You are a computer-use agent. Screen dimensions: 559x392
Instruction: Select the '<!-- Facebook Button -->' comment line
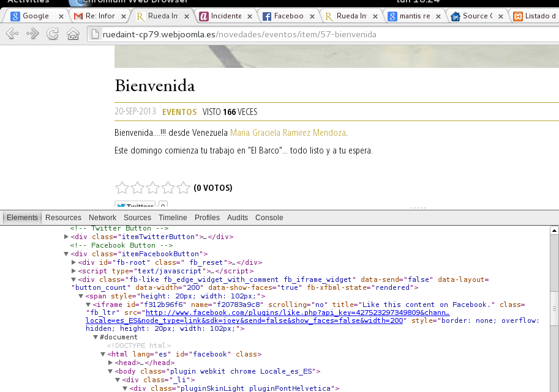(x=122, y=245)
